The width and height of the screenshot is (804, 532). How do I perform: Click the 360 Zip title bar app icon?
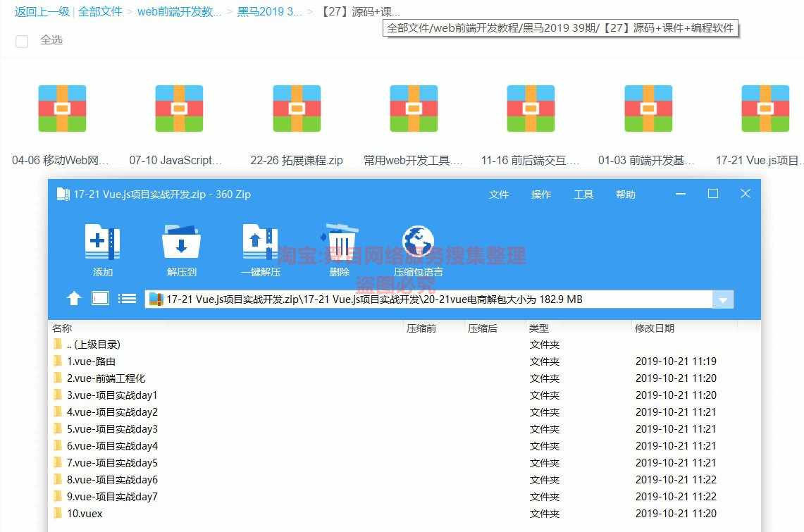click(x=63, y=194)
